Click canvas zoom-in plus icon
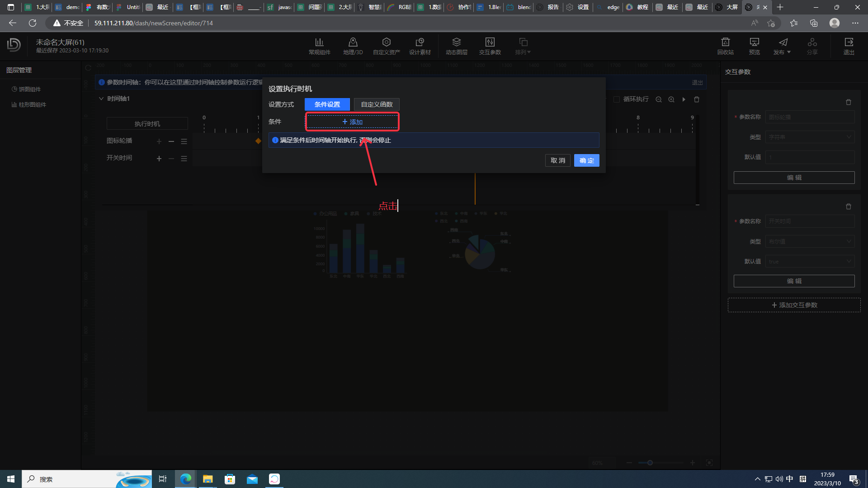This screenshot has width=868, height=488. click(x=692, y=463)
